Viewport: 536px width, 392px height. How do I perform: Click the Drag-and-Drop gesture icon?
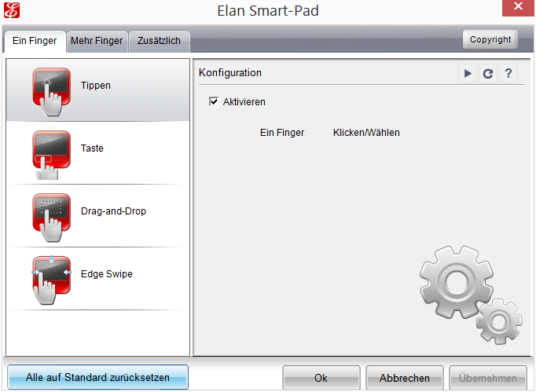point(51,218)
